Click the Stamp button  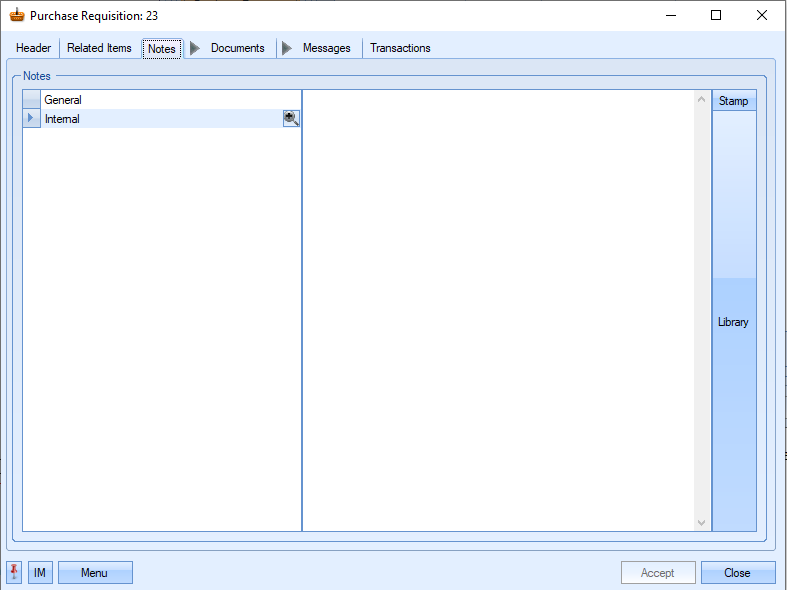coord(734,101)
